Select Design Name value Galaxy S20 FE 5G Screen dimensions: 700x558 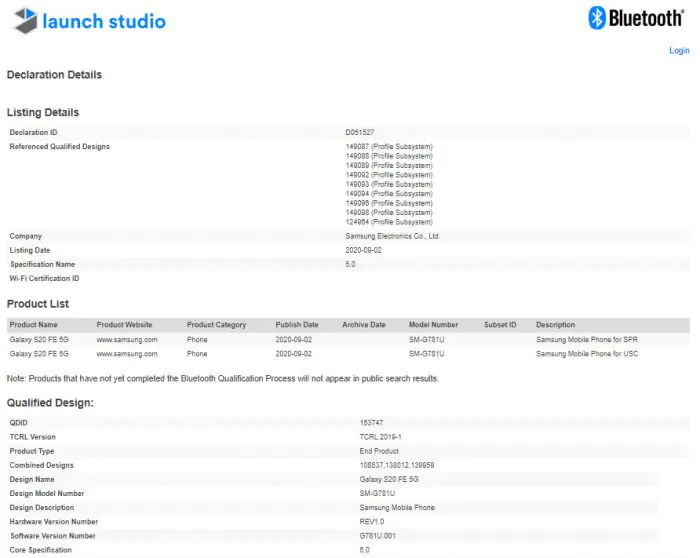(389, 479)
